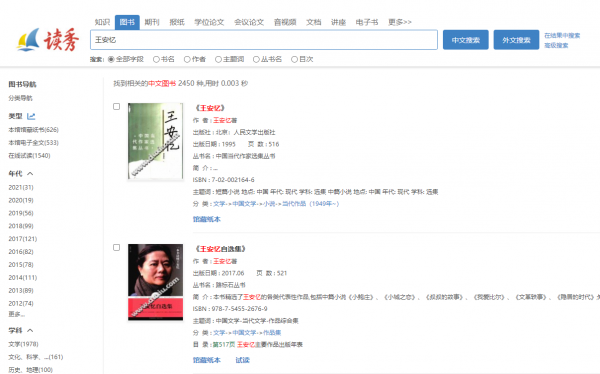Open 试读 link for 《王安忆自选集》
The width and height of the screenshot is (600, 374).
(242, 360)
